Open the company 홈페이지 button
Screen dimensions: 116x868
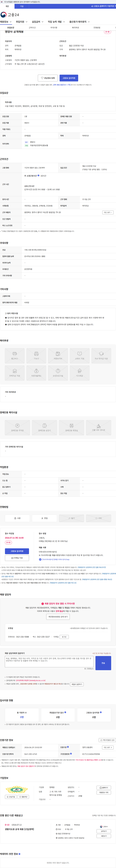coord(104,788)
